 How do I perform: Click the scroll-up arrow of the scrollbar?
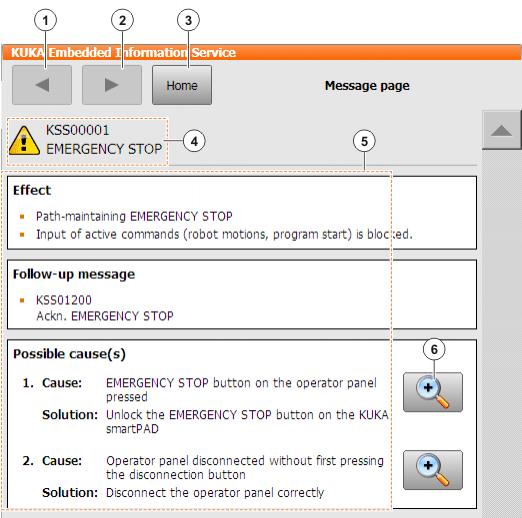[501, 130]
